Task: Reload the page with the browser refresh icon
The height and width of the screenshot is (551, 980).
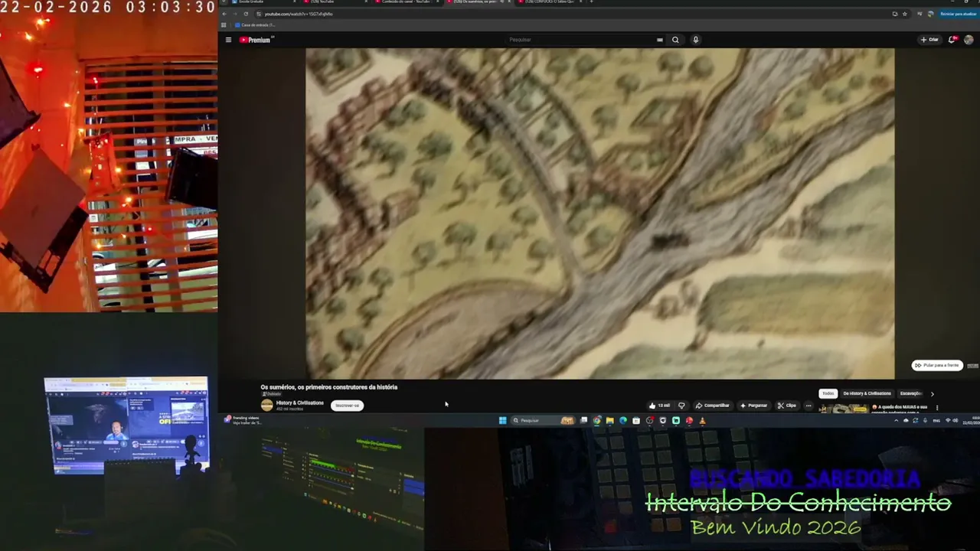Action: 246,14
